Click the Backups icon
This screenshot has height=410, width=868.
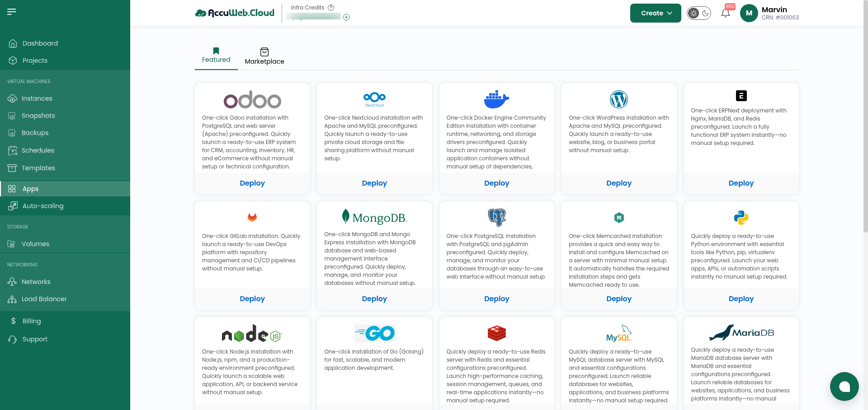[12, 133]
